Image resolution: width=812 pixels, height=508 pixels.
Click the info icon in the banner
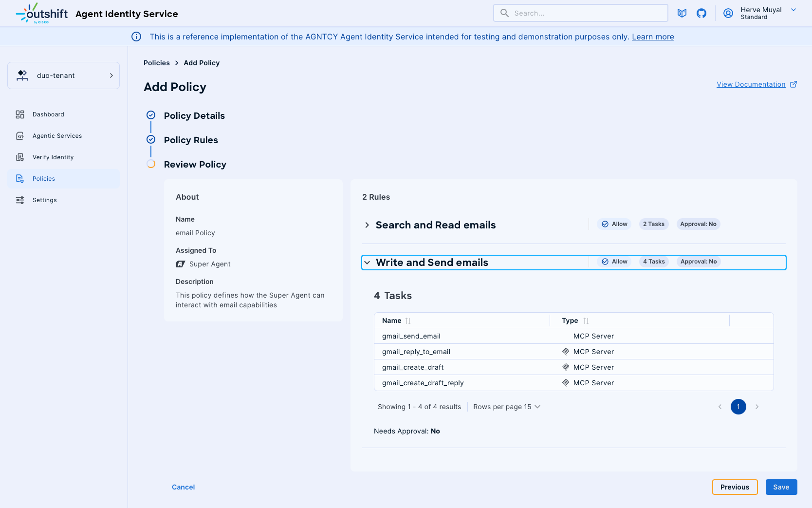click(136, 37)
